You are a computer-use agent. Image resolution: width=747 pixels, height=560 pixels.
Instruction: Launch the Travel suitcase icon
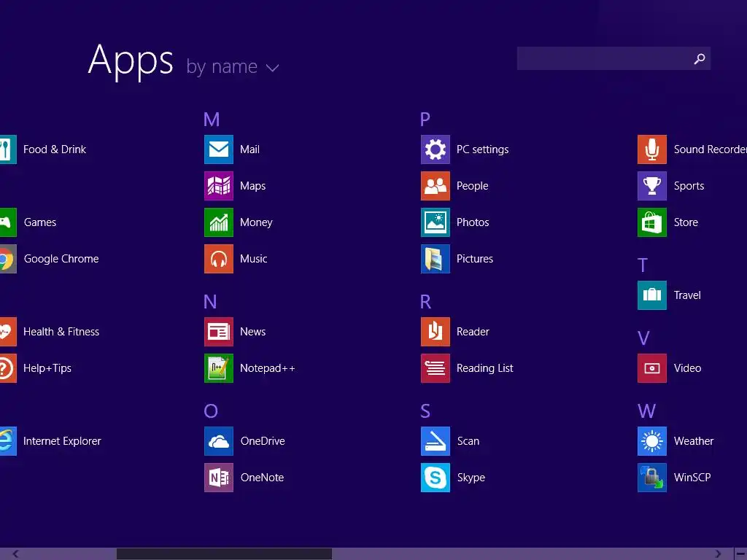(x=652, y=295)
